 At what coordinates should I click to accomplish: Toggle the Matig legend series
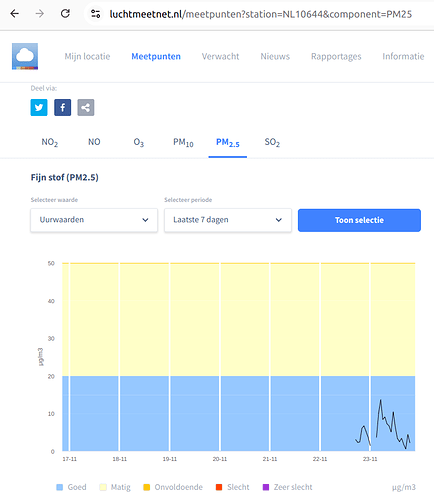tap(115, 487)
